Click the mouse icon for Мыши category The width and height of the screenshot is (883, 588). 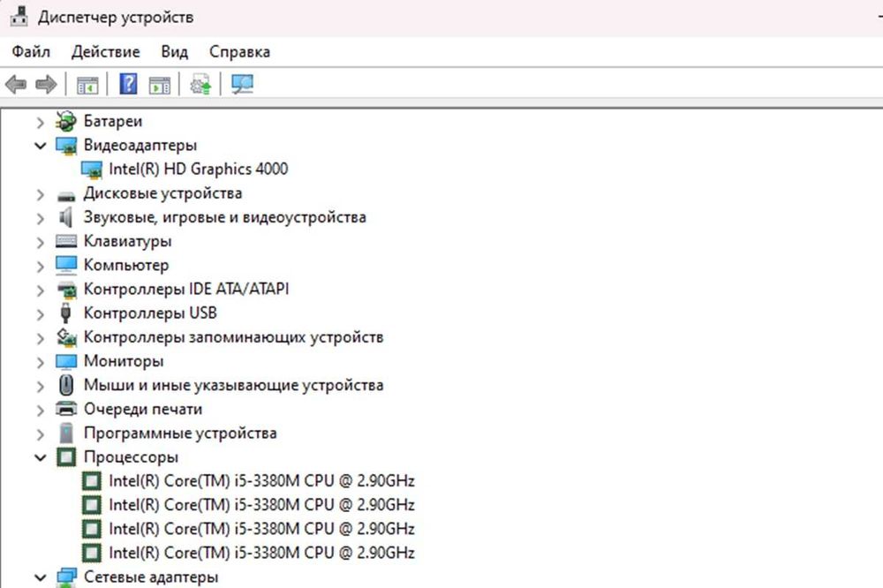click(66, 385)
